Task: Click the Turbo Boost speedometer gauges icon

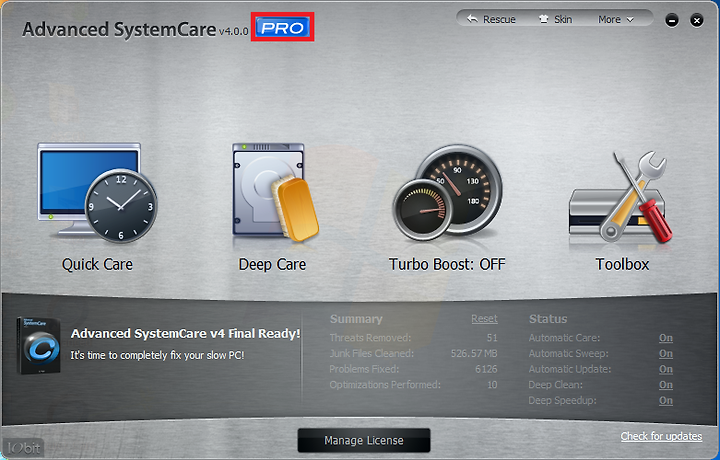Action: tap(447, 193)
